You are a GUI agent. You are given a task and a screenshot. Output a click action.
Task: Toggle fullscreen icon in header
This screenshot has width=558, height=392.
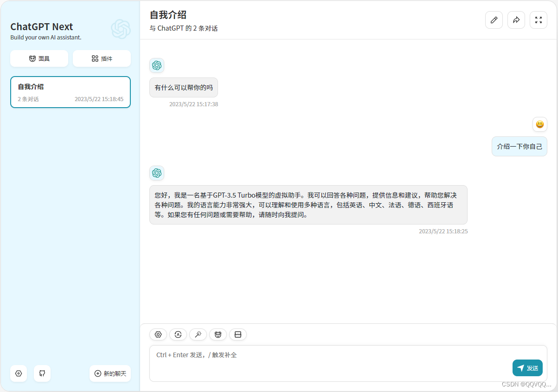click(x=539, y=20)
